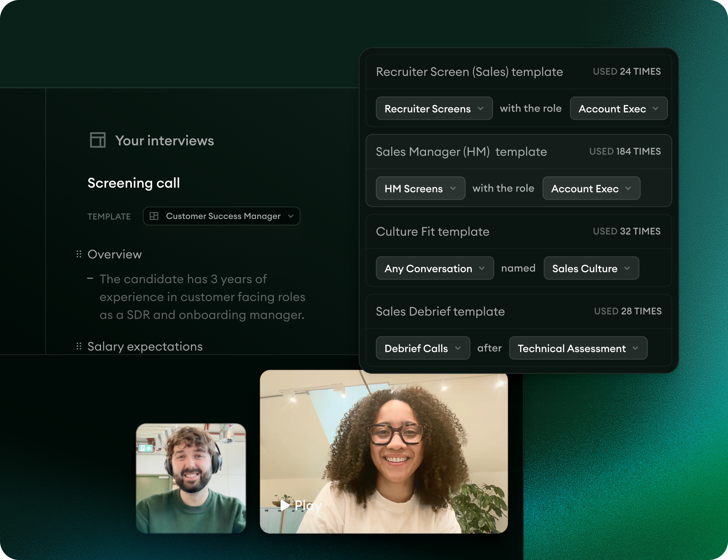Open the HM Screens dropdown
This screenshot has height=560, width=728.
pos(420,188)
